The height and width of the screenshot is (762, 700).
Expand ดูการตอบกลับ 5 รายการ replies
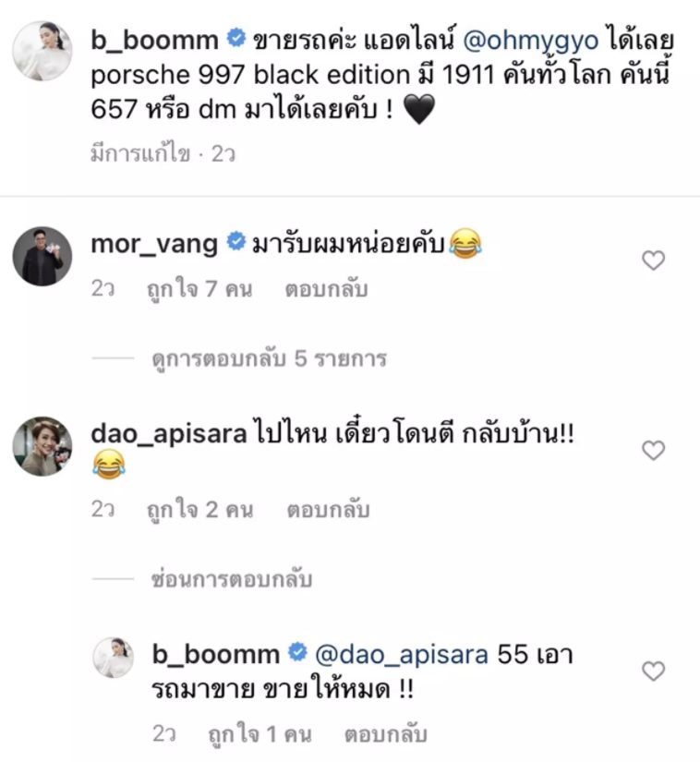point(269,358)
